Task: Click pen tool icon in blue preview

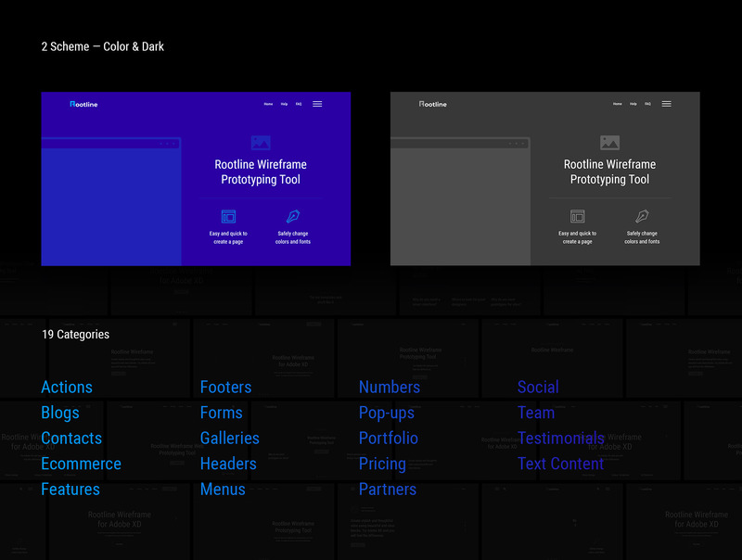Action: [x=293, y=216]
